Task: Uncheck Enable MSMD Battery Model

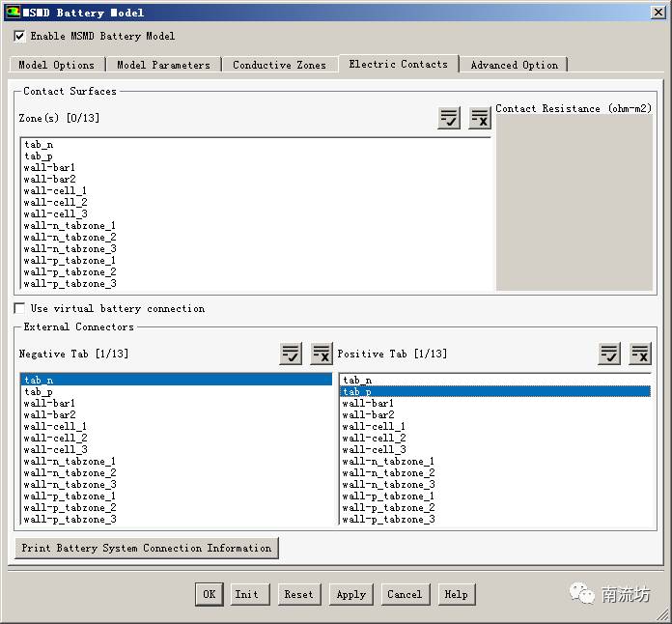Action: click(x=20, y=36)
